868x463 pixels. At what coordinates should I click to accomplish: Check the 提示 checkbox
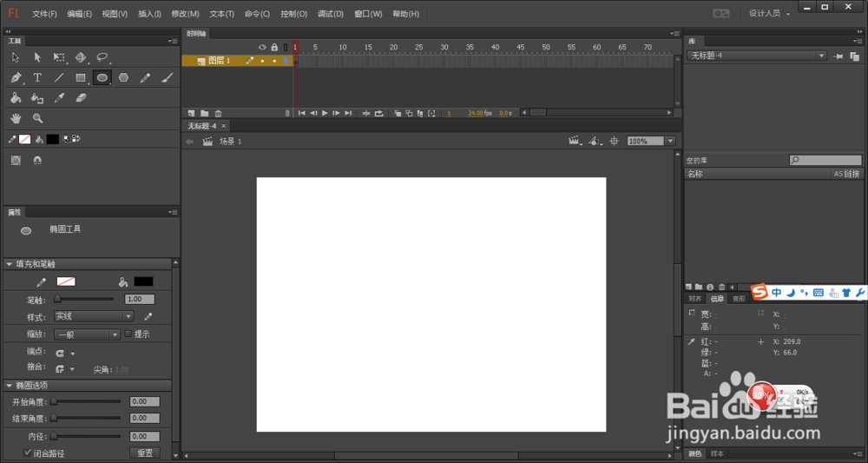click(128, 334)
